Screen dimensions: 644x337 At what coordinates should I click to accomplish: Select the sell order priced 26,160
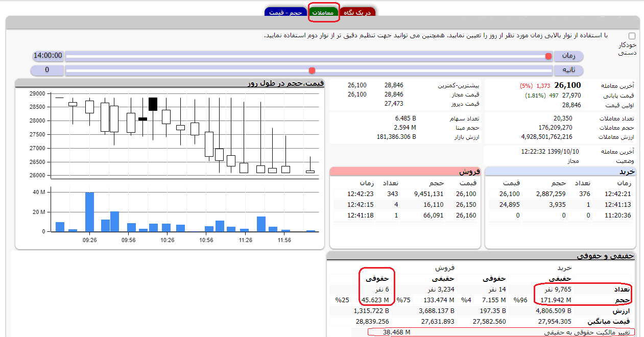click(x=406, y=215)
